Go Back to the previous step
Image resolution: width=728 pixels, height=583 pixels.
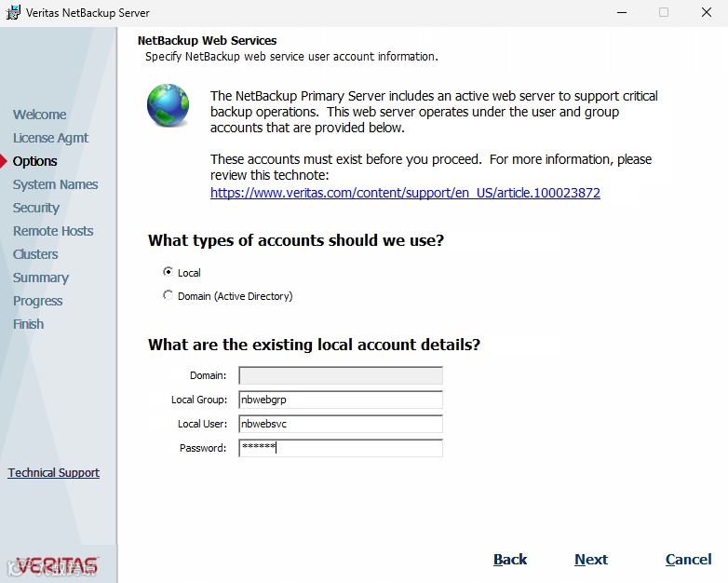point(510,560)
